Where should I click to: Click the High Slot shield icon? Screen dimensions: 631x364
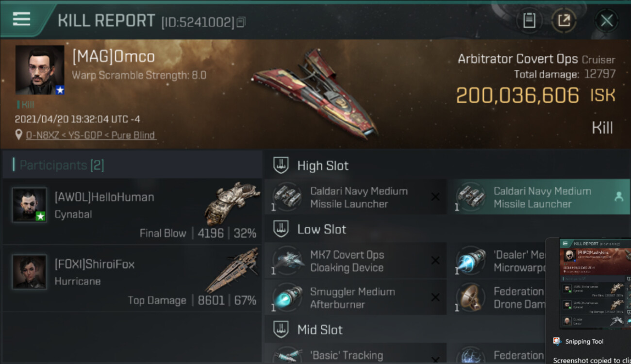(281, 165)
